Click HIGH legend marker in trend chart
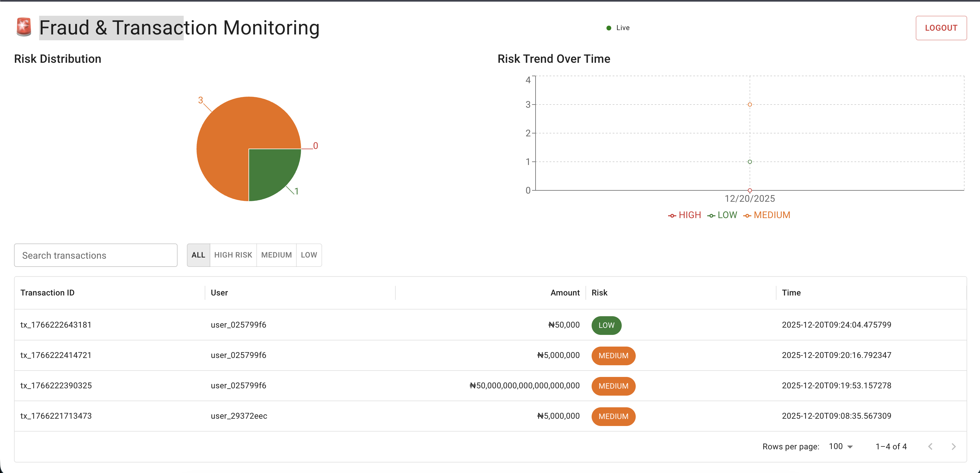 tap(672, 216)
